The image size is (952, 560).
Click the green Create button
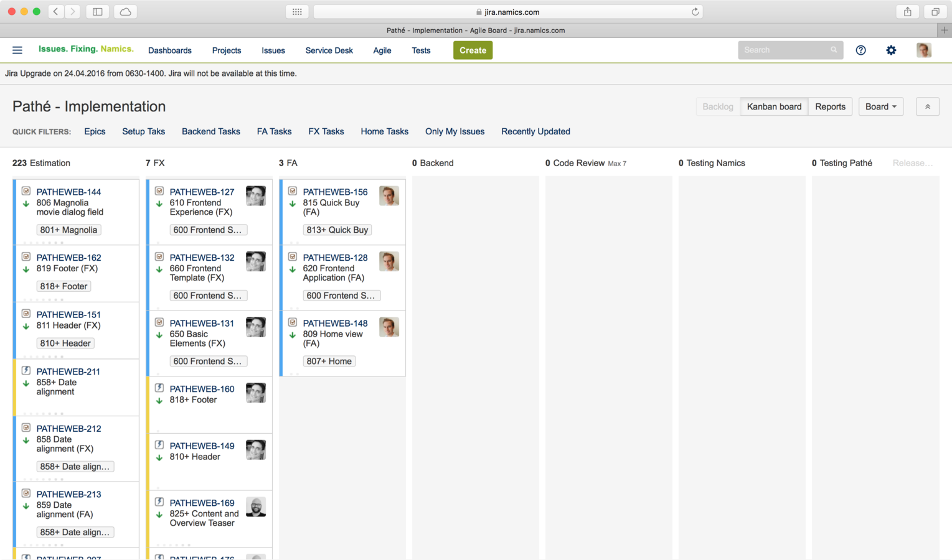[x=473, y=50]
